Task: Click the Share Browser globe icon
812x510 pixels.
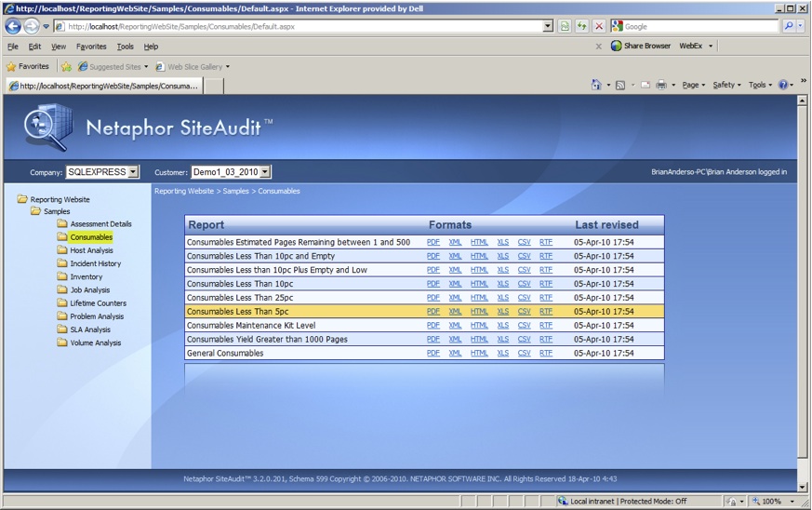Action: coord(616,46)
